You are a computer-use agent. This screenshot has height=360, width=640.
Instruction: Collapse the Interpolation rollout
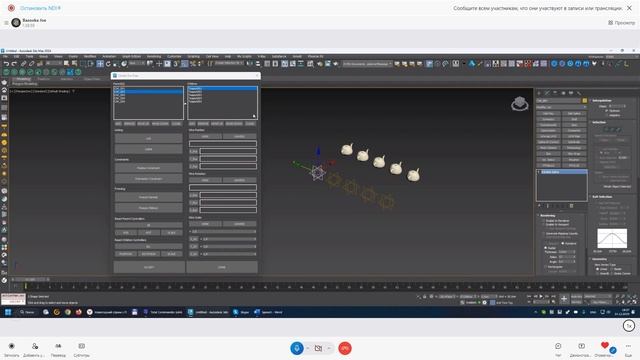(602, 100)
